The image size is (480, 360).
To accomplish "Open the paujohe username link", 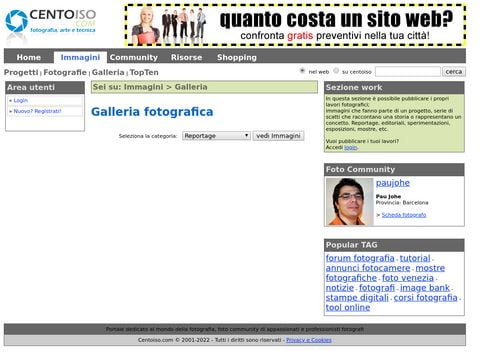I will coord(393,183).
